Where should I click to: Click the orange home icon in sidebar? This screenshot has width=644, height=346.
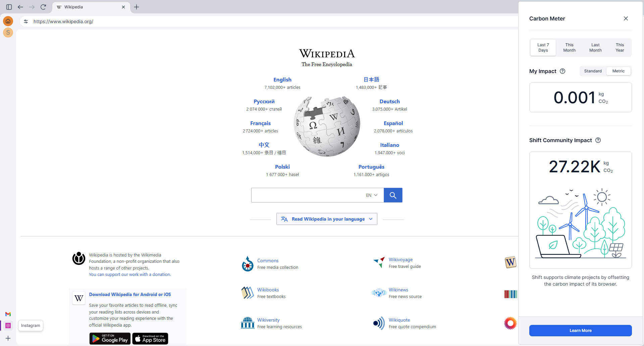[8, 21]
